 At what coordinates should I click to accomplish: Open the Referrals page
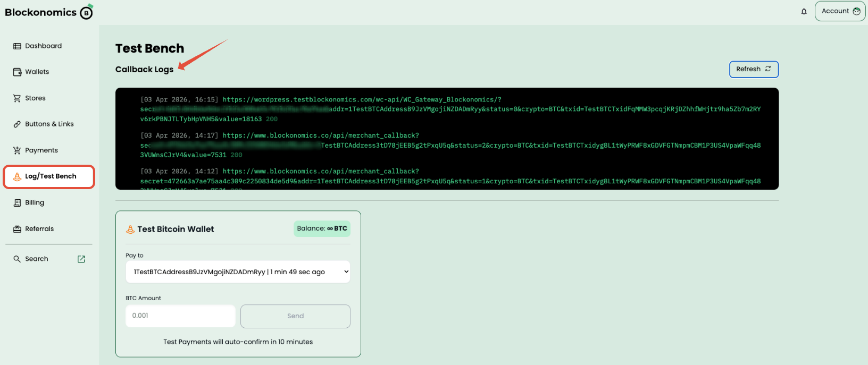pyautogui.click(x=39, y=229)
